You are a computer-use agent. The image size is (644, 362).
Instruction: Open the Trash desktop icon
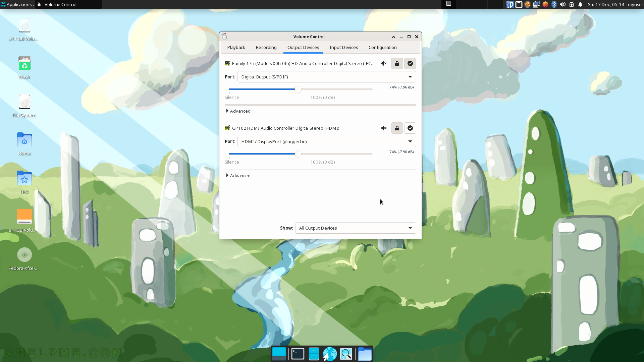[x=24, y=68]
